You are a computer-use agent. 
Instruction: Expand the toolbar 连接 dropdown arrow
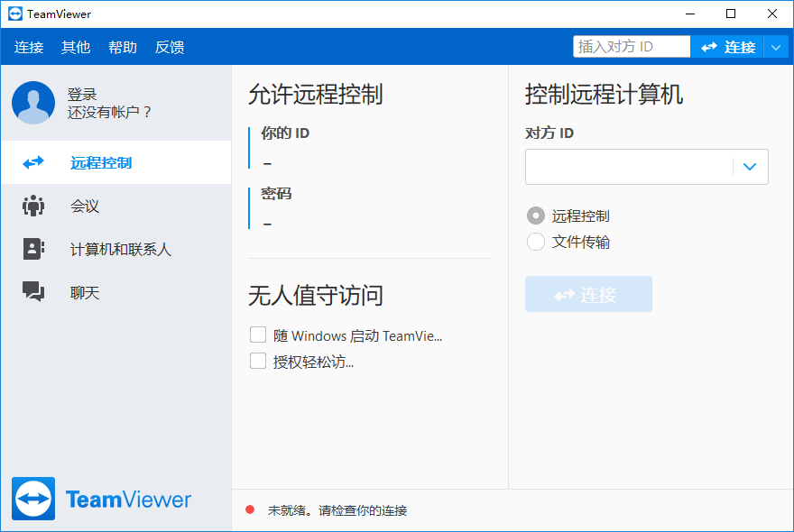pyautogui.click(x=776, y=48)
